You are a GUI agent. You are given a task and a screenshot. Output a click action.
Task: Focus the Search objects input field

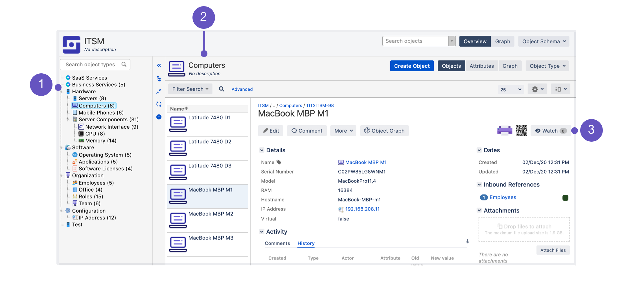pyautogui.click(x=415, y=41)
